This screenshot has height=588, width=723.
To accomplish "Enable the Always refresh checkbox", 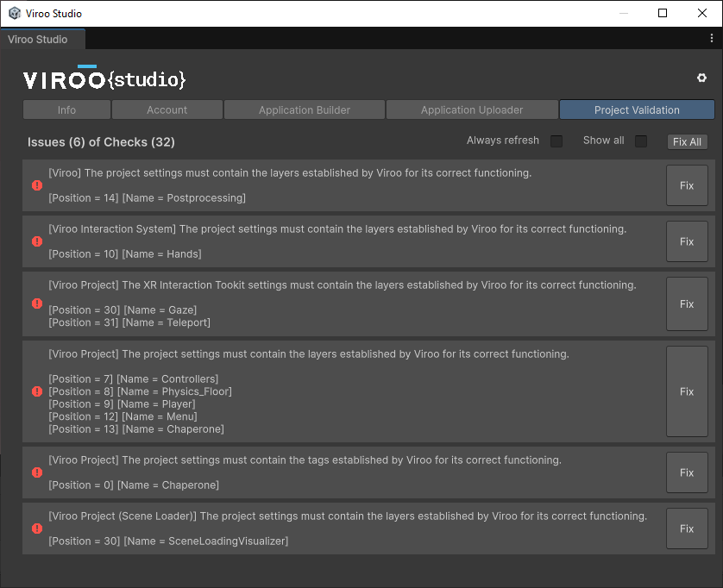I will tap(556, 141).
